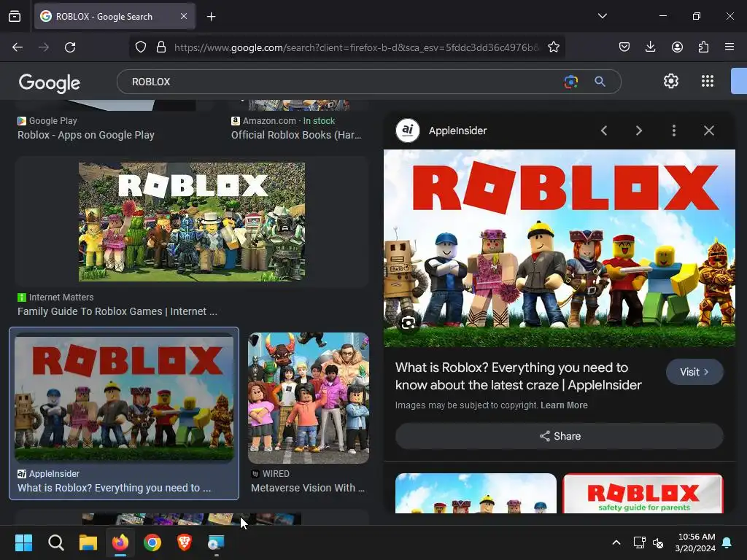Open copyright Learn More link
The image size is (747, 560).
[x=564, y=405]
